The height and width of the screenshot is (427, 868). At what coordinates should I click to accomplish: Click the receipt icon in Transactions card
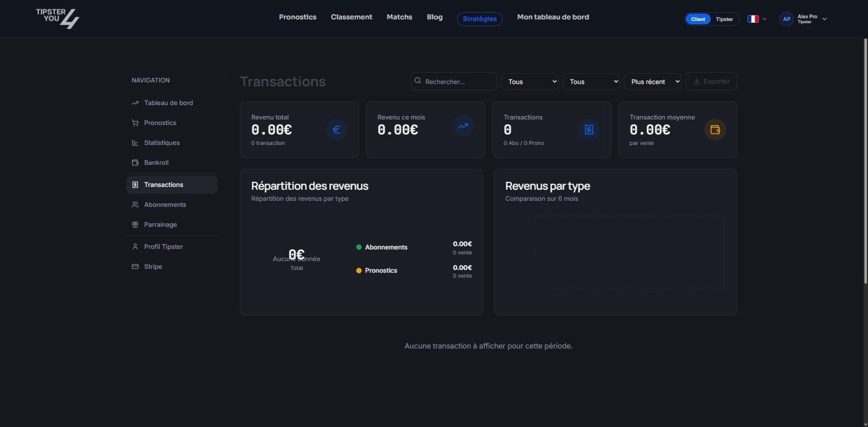point(589,130)
